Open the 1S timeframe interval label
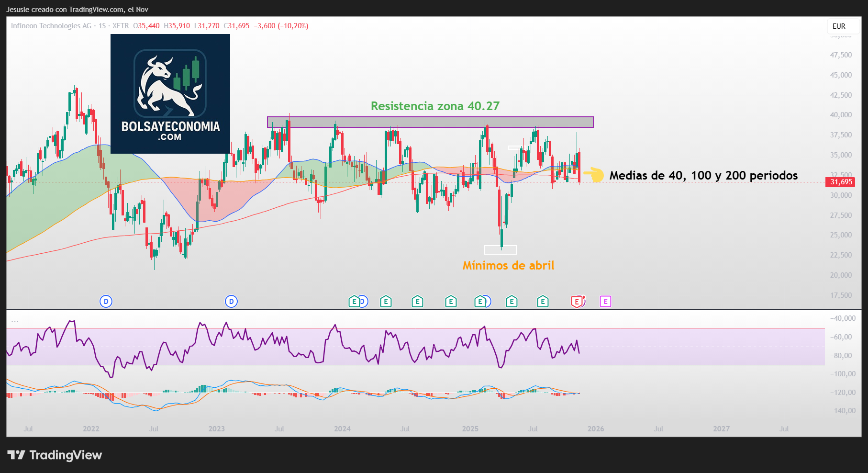This screenshot has width=868, height=473. pyautogui.click(x=102, y=26)
